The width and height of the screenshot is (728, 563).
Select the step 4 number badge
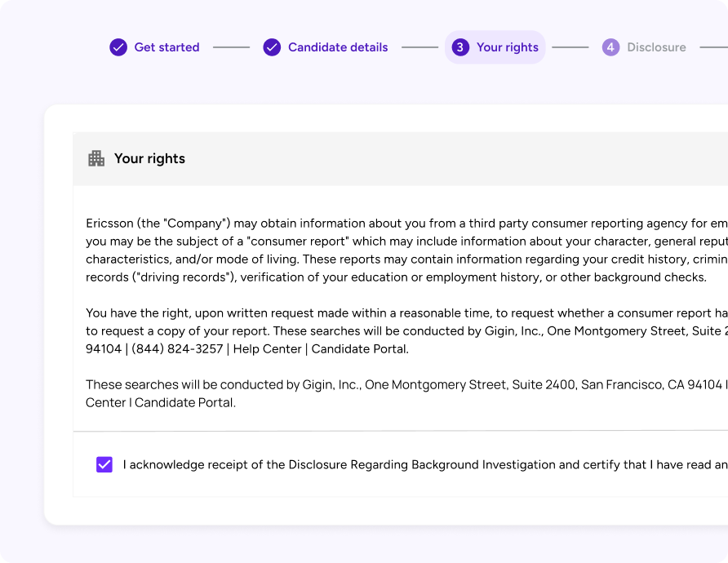pos(610,47)
